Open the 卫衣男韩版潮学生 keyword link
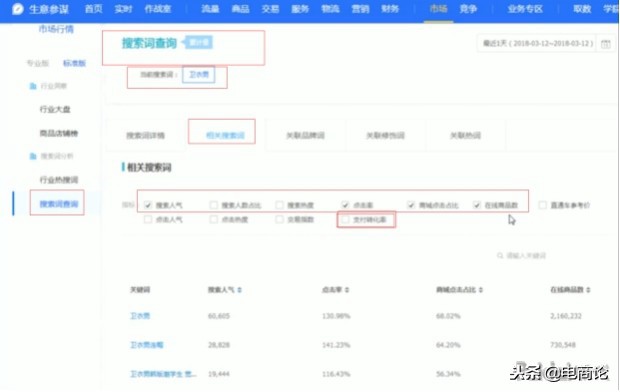 point(163,374)
